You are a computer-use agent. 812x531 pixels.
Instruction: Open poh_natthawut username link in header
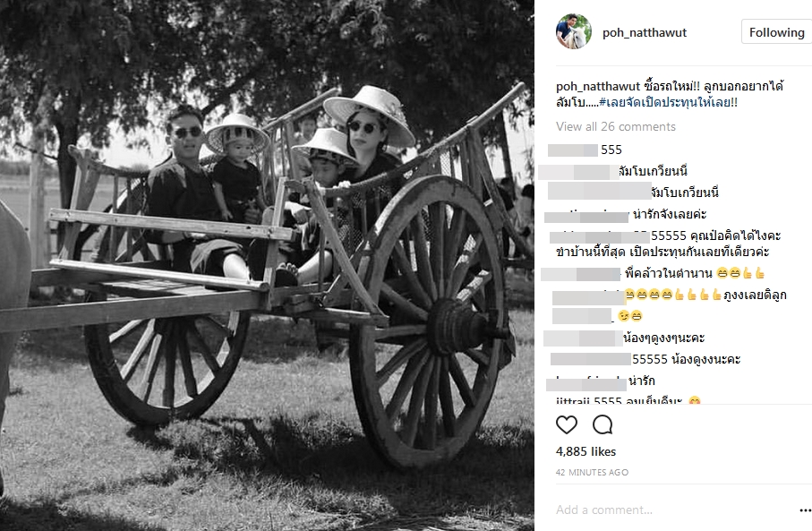[x=645, y=32]
